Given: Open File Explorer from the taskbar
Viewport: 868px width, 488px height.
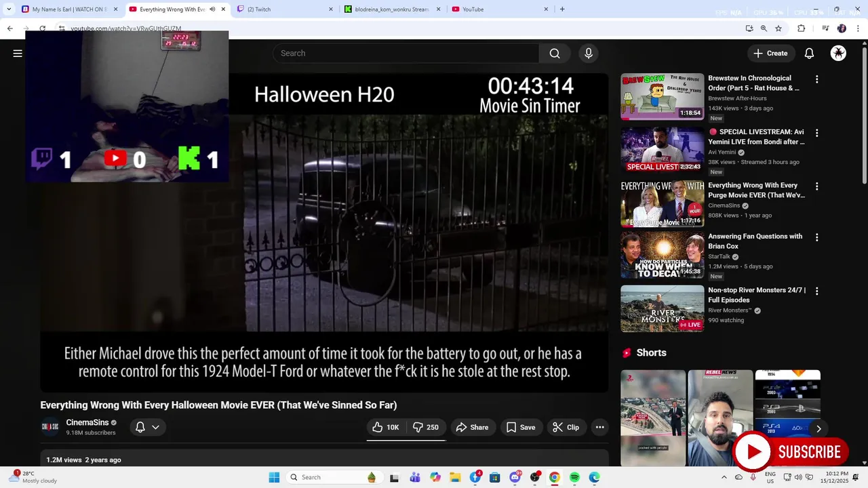Looking at the screenshot, I should coord(455,477).
